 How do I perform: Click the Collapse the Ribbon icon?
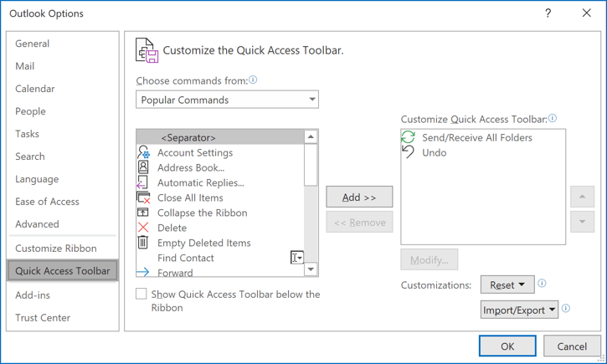pyautogui.click(x=143, y=213)
